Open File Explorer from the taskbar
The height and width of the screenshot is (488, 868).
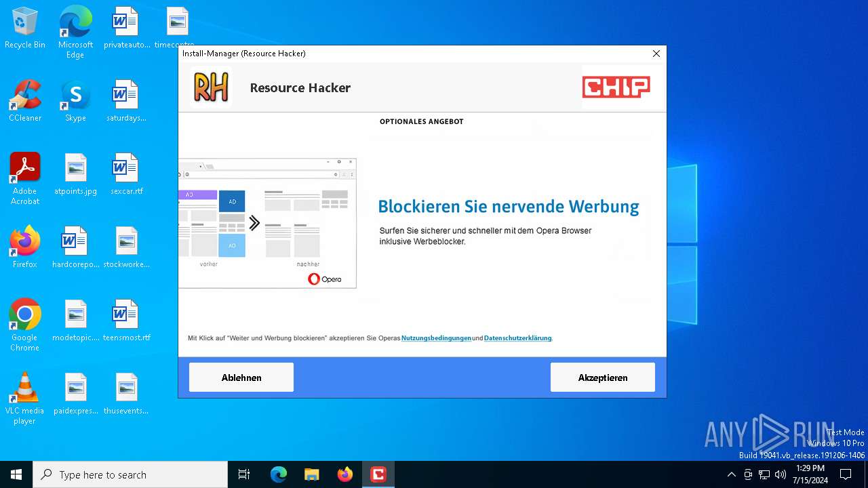pos(312,474)
